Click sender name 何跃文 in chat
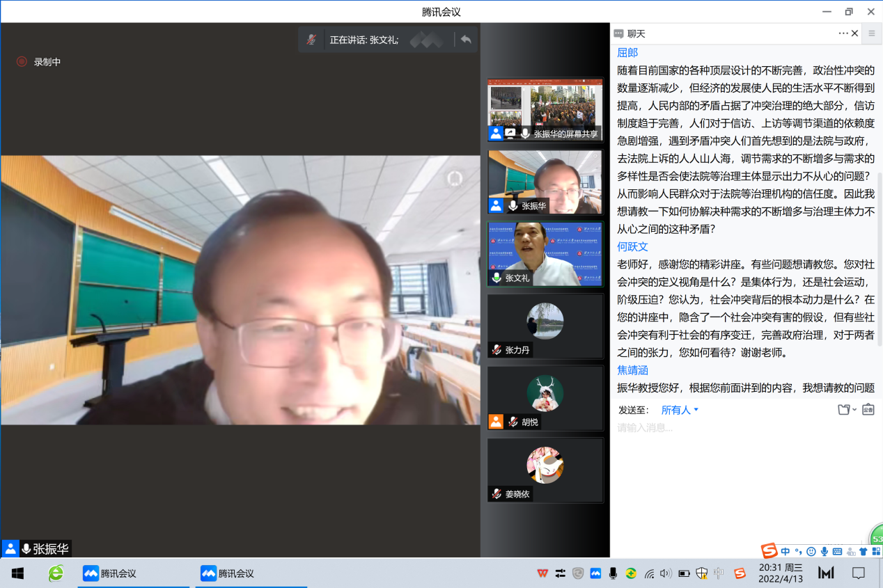883x588 pixels. click(x=632, y=246)
